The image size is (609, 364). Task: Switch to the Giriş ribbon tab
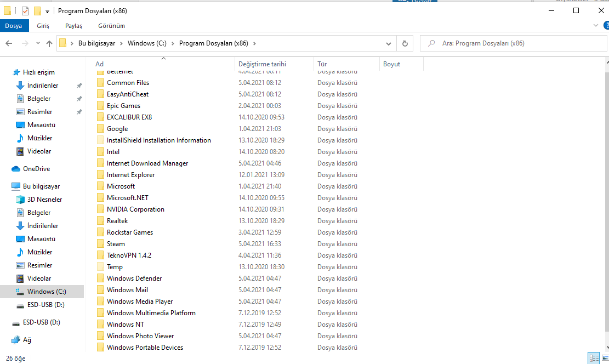43,26
